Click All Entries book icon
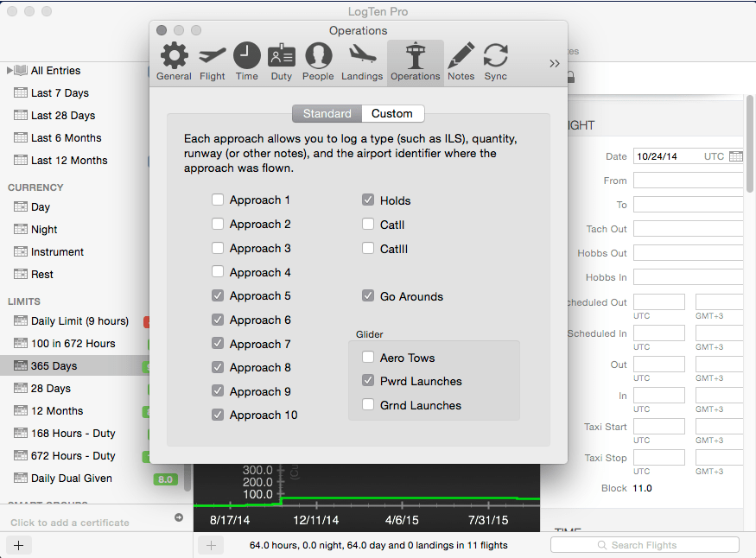756x558 pixels. pos(21,70)
